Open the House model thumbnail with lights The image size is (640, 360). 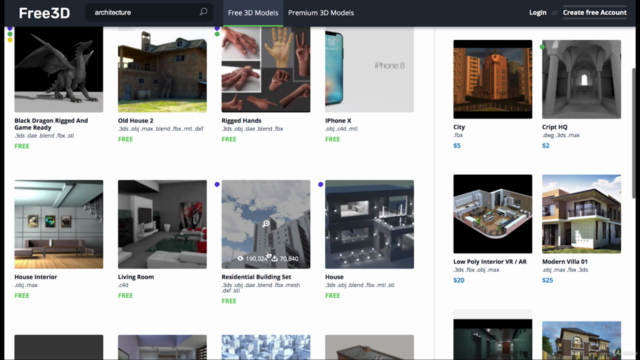(369, 224)
